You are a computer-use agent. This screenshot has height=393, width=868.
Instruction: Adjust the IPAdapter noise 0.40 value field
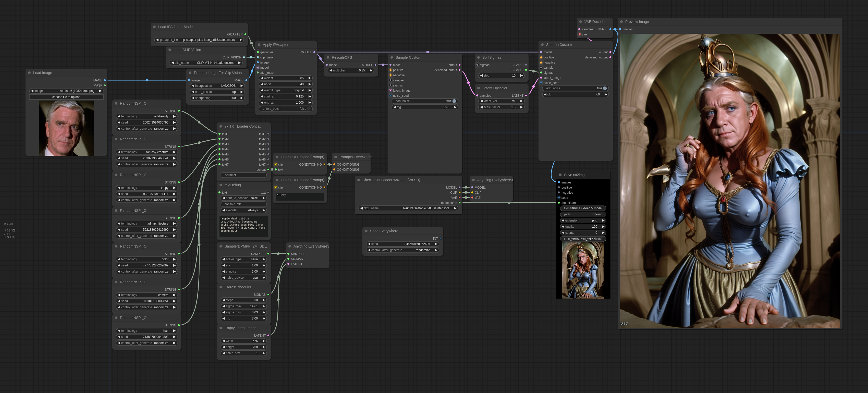click(286, 84)
